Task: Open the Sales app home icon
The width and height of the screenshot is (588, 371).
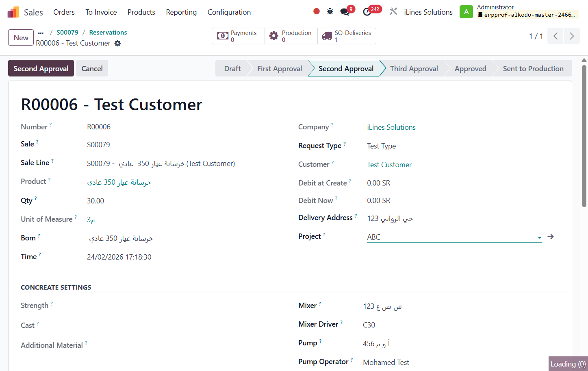Action: [x=13, y=12]
